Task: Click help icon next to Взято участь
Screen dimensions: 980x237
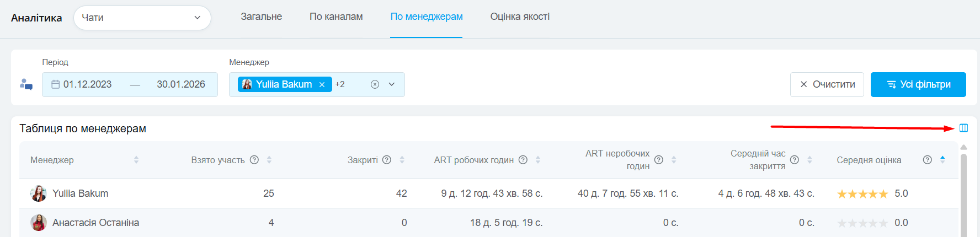Action: pos(254,160)
